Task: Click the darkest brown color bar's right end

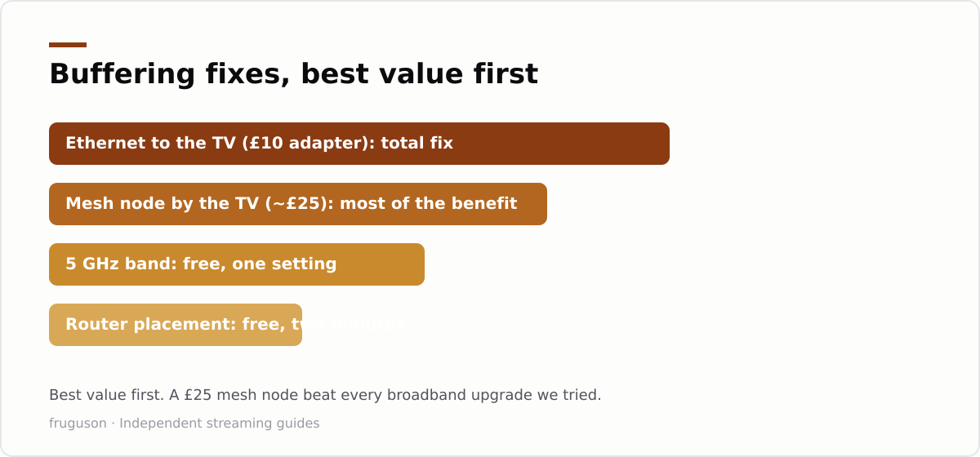Action: 665,144
